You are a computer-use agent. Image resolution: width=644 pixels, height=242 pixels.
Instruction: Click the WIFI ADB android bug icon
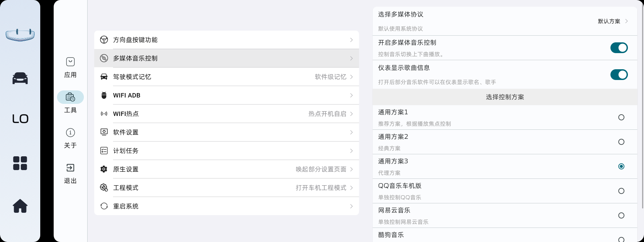[104, 95]
